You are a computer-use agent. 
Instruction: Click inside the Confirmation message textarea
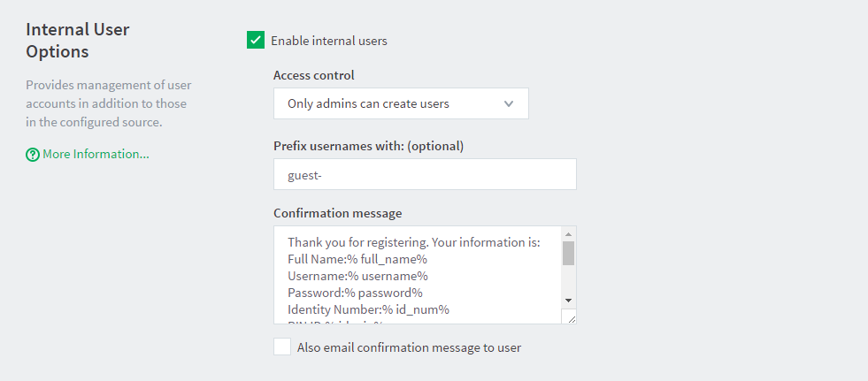coord(418,274)
